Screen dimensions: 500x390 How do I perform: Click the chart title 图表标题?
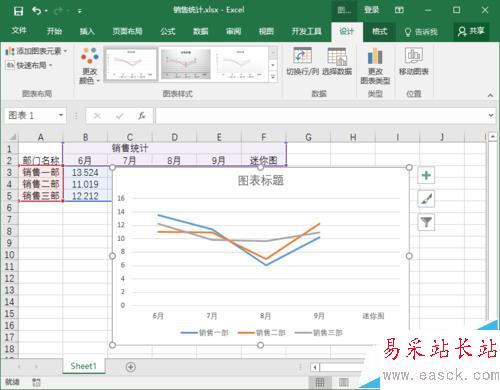tap(261, 181)
